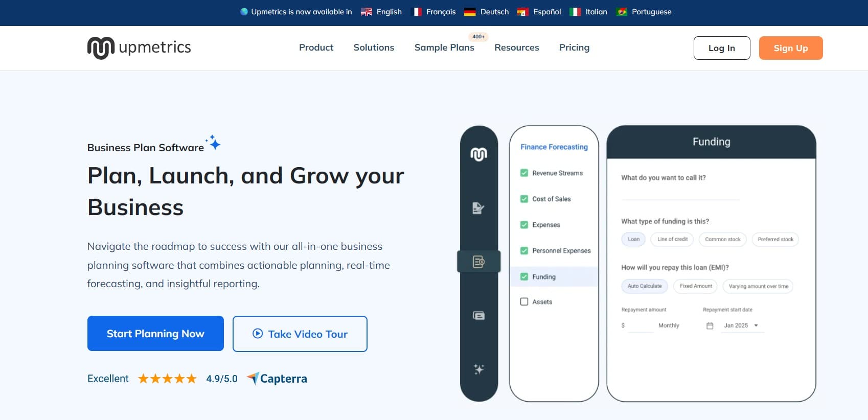Click the repayment amount input field
The height and width of the screenshot is (420, 868).
click(x=641, y=325)
